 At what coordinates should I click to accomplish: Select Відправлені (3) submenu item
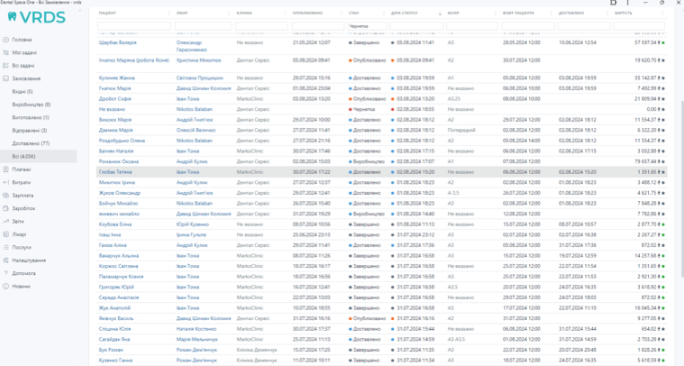pyautogui.click(x=30, y=130)
